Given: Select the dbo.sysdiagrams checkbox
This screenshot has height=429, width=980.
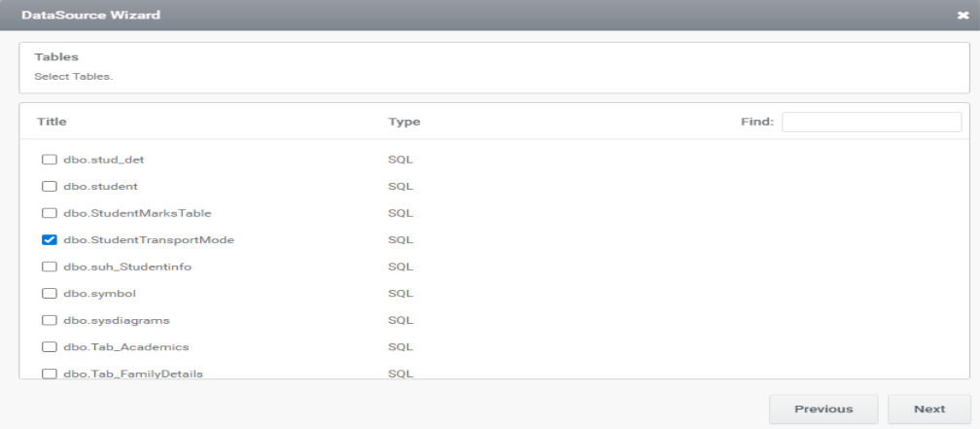Looking at the screenshot, I should [x=49, y=320].
